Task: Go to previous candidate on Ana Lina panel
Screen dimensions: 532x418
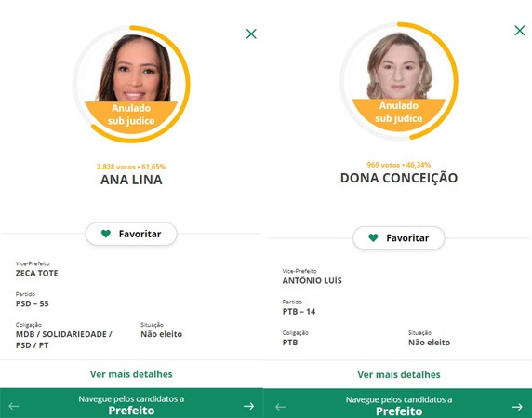Action: [x=14, y=406]
